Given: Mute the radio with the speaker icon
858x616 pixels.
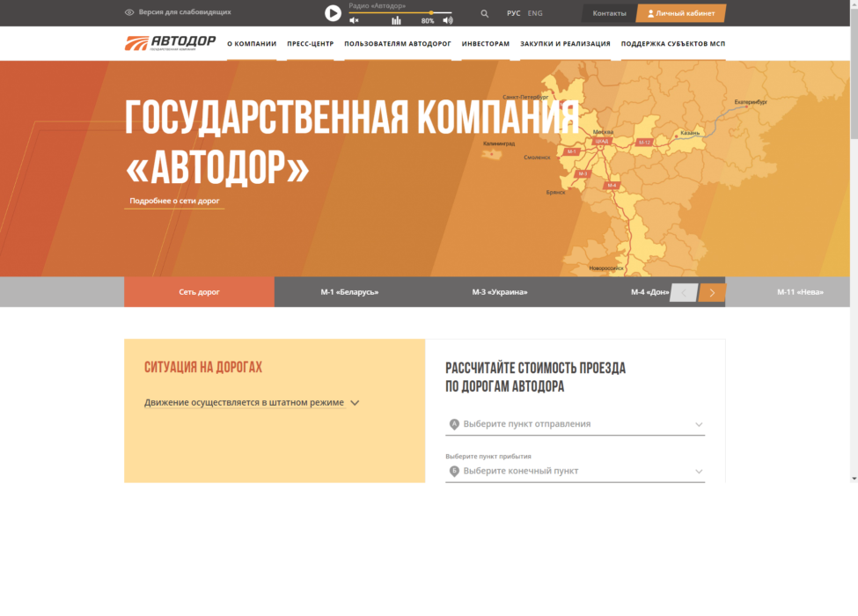Looking at the screenshot, I should click(356, 19).
